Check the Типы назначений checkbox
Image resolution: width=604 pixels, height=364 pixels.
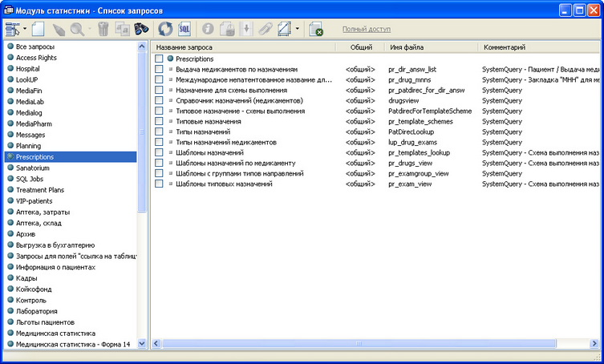pos(159,131)
